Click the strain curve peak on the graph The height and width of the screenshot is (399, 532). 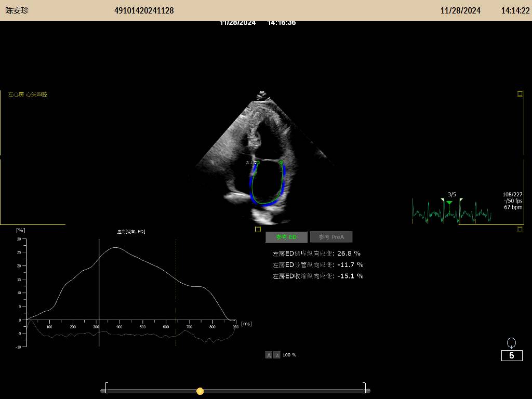tap(115, 248)
